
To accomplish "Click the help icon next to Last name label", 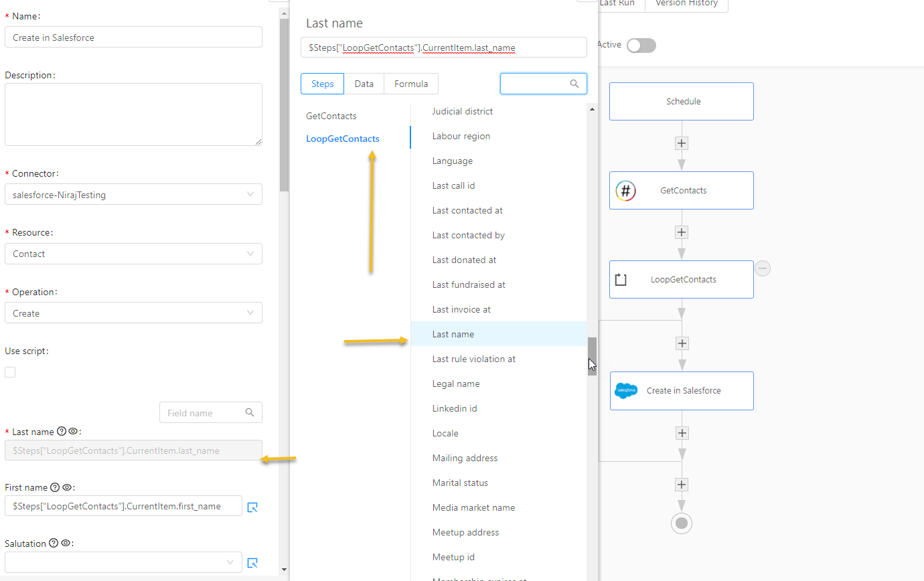I will (62, 432).
